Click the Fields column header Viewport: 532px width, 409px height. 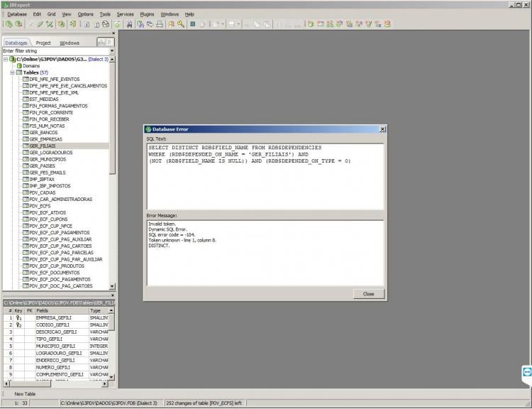[x=62, y=311]
